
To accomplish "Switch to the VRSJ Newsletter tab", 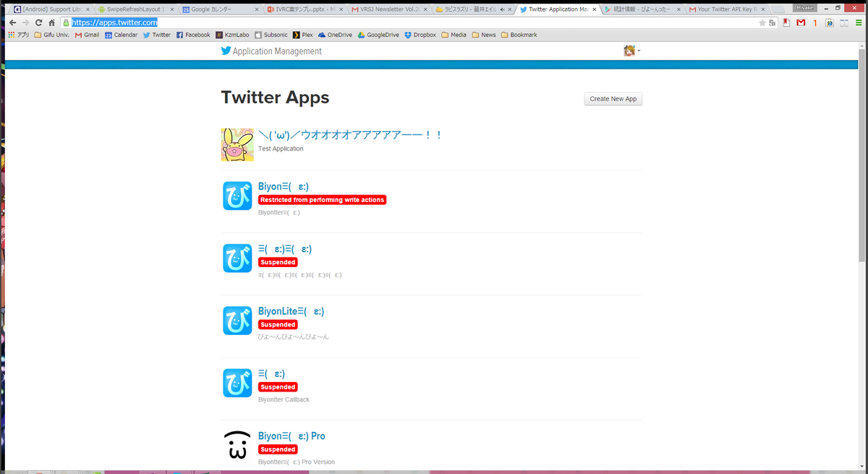I will [x=388, y=9].
